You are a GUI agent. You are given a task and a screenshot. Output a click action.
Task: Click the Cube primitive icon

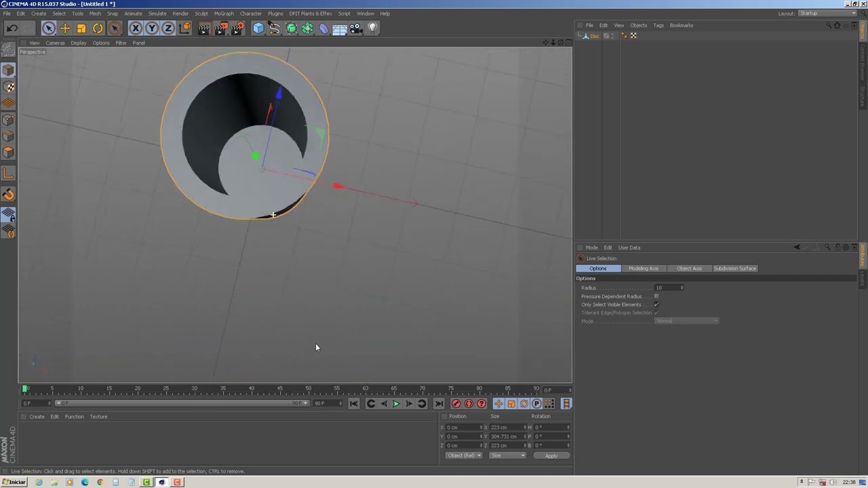point(258,28)
